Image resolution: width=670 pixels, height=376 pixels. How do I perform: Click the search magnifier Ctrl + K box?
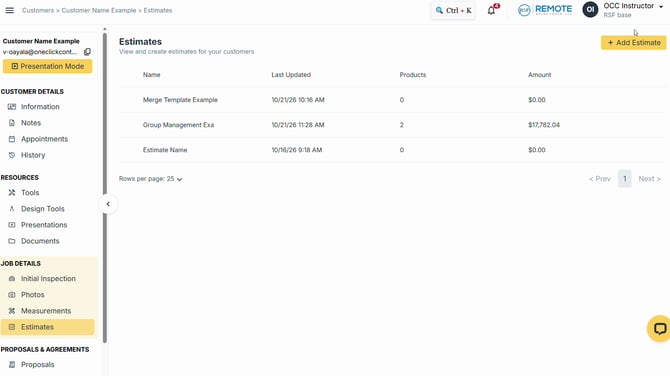click(x=453, y=10)
